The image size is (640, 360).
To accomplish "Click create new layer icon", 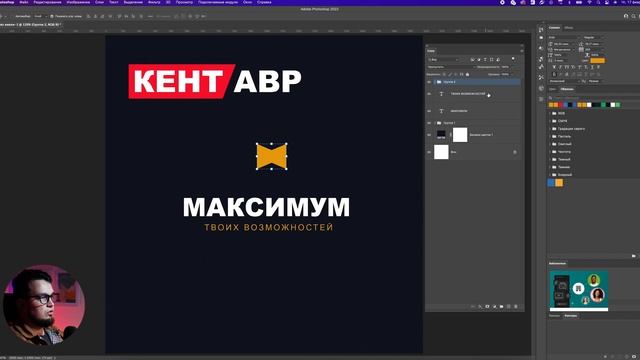I will pos(509,306).
